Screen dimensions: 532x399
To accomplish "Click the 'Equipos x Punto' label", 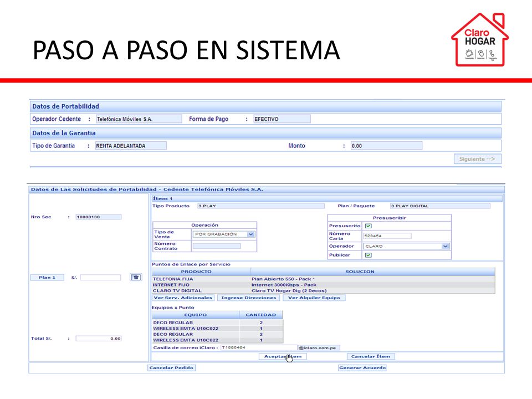I will click(x=173, y=308).
